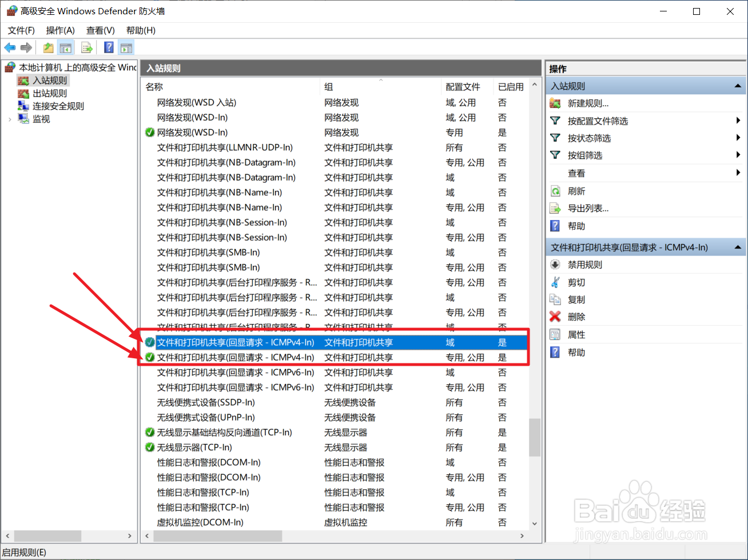The image size is (748, 560).
Task: Click the 新建规则 (New Rule) icon in Actions pane
Action: point(555,103)
